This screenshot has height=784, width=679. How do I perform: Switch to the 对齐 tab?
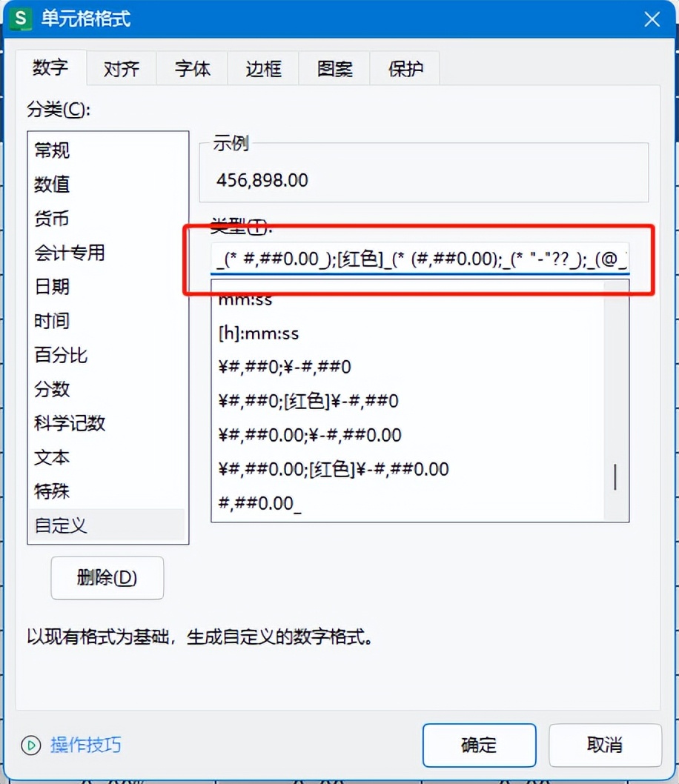pos(121,68)
